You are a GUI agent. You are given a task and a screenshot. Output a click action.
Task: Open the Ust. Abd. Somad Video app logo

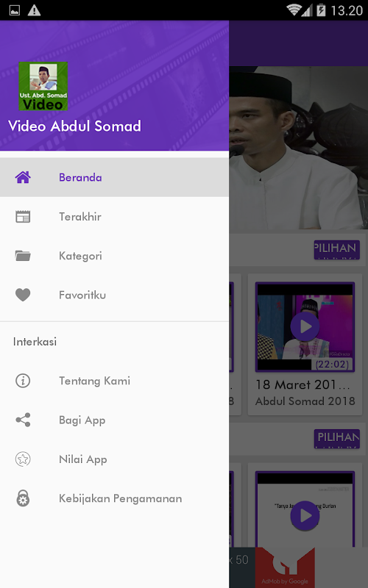(43, 86)
